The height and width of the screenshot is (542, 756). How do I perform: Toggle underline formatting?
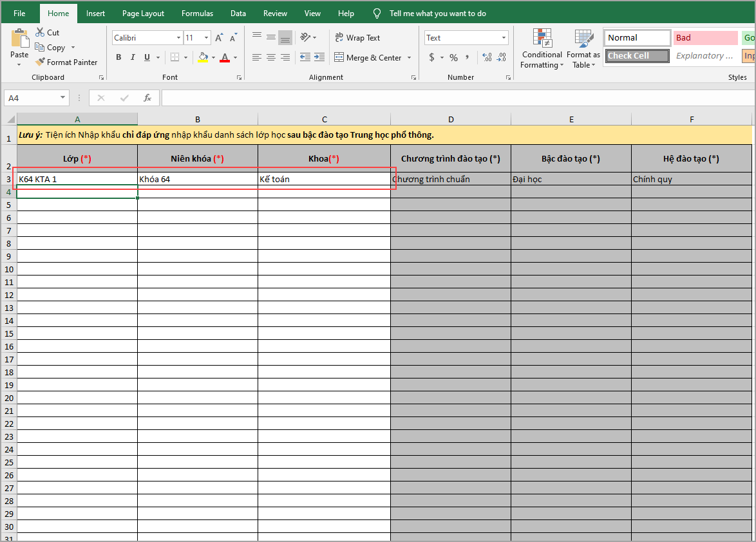click(147, 57)
